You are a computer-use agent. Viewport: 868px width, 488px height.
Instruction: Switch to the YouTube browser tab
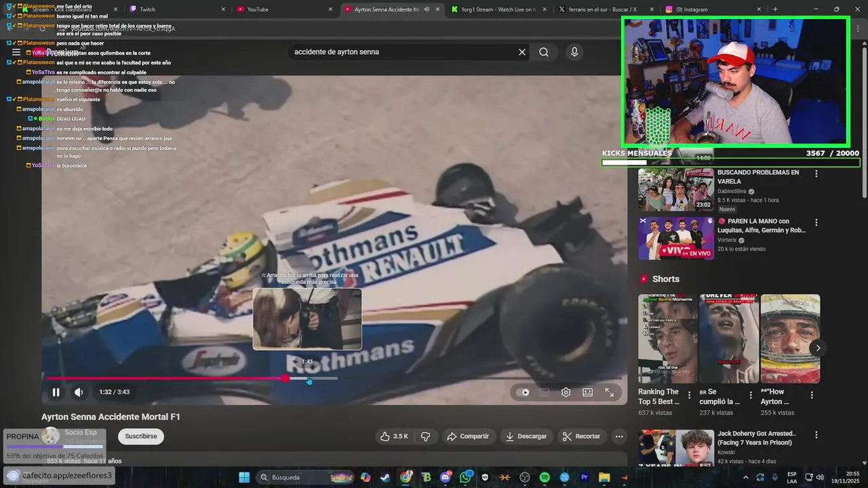coord(285,9)
